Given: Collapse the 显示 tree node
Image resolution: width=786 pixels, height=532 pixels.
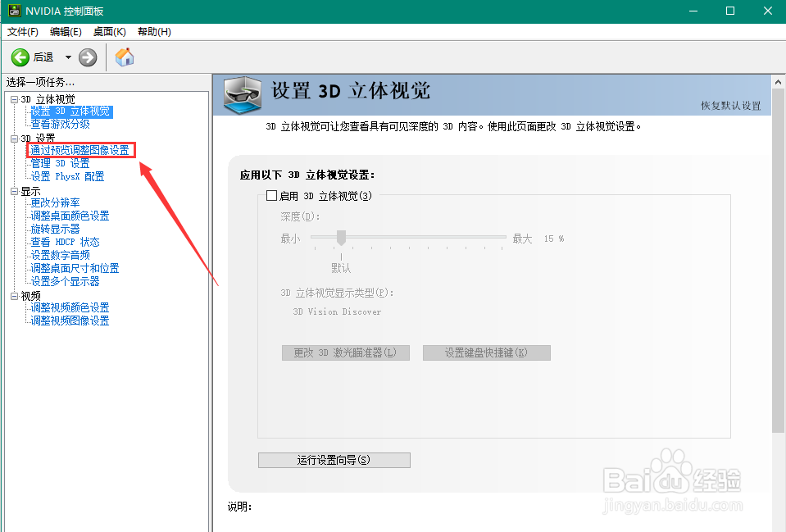Looking at the screenshot, I should [15, 191].
